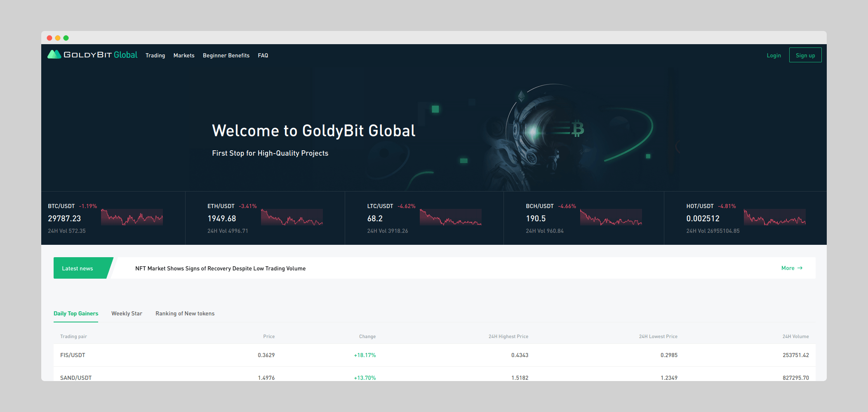Select the FIS/USDT trading pair row

73,355
